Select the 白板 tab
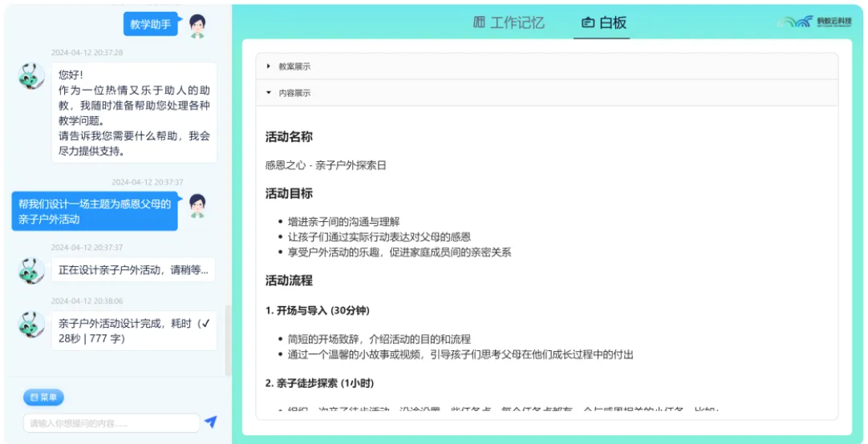Viewport: 868px width, 444px height. pyautogui.click(x=604, y=22)
